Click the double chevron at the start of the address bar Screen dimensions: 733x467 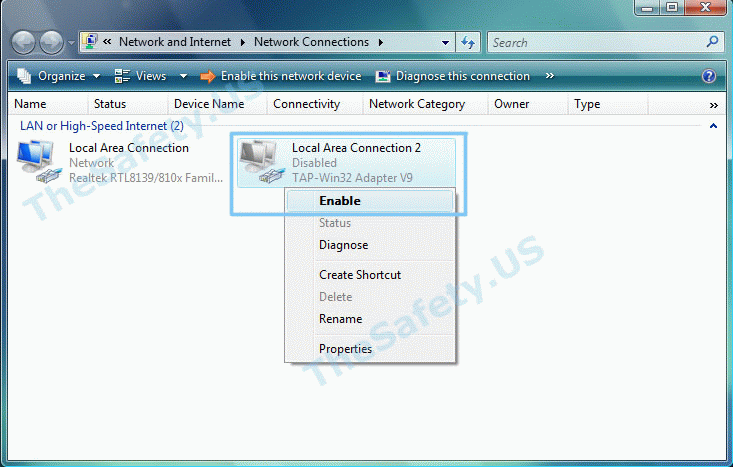pyautogui.click(x=107, y=42)
